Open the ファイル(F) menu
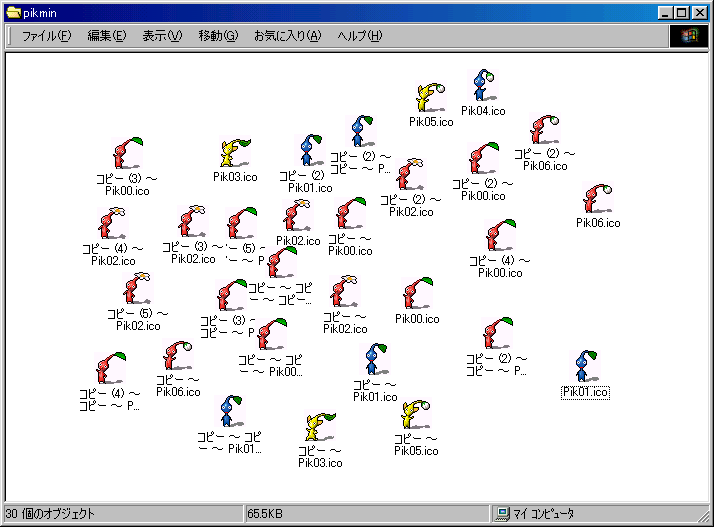The width and height of the screenshot is (714, 528). (47, 36)
